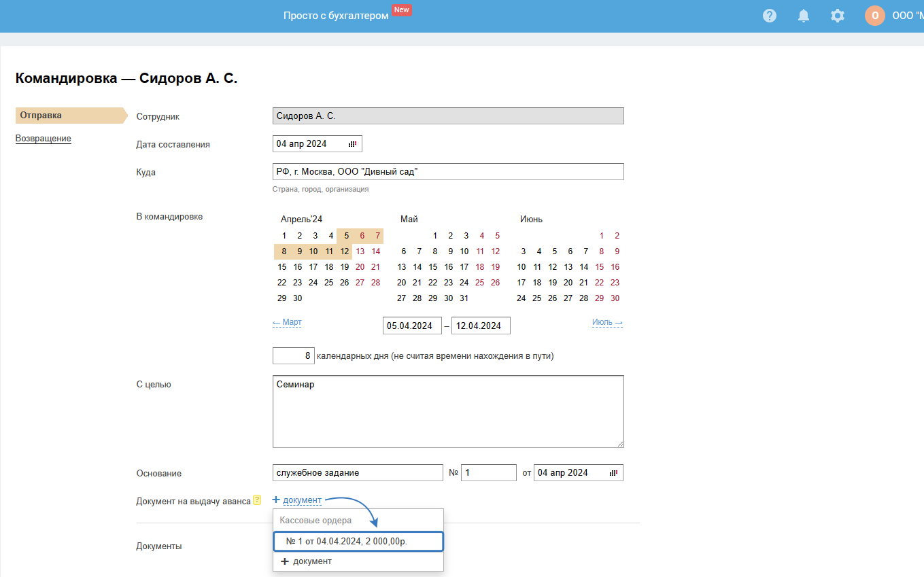Go to next month Июль
This screenshot has height=577, width=924.
[x=607, y=322]
